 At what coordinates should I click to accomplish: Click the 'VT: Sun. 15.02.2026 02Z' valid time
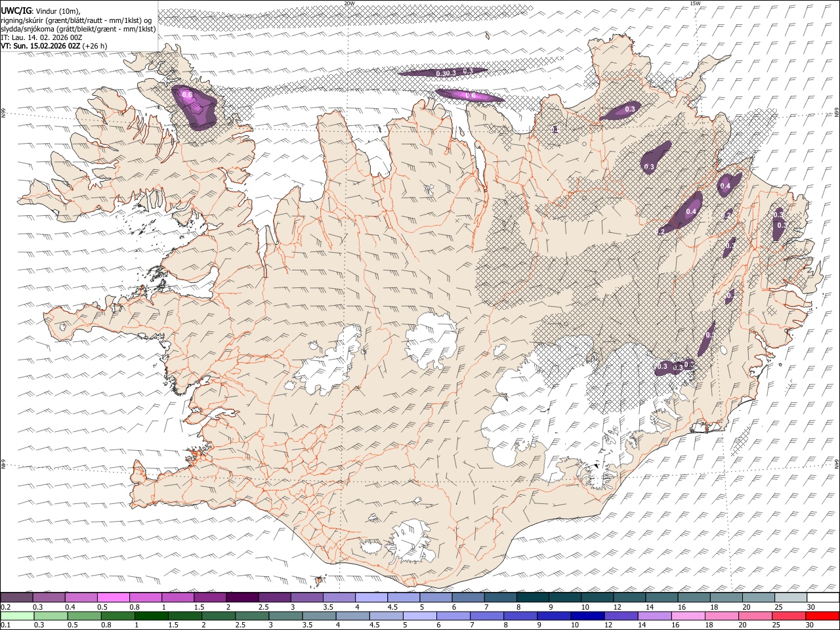point(41,47)
